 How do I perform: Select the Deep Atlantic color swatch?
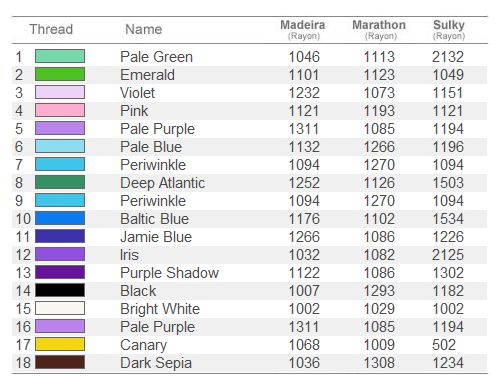(60, 182)
